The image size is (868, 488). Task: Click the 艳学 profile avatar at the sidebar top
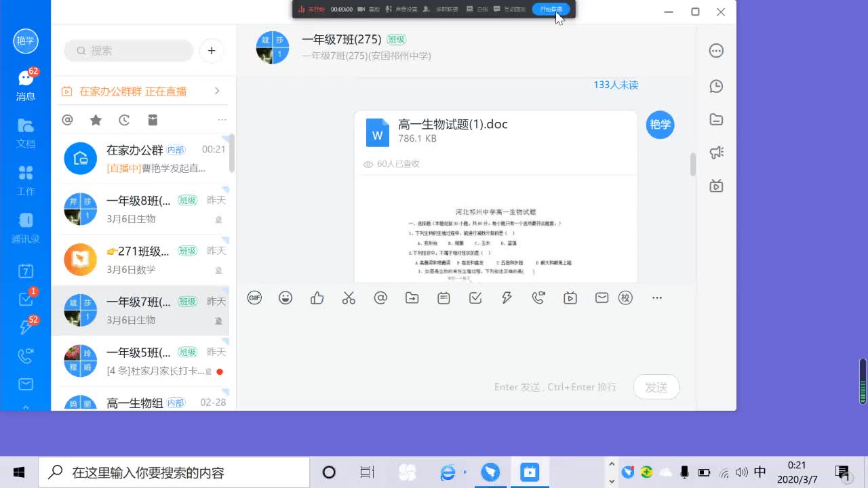[26, 41]
